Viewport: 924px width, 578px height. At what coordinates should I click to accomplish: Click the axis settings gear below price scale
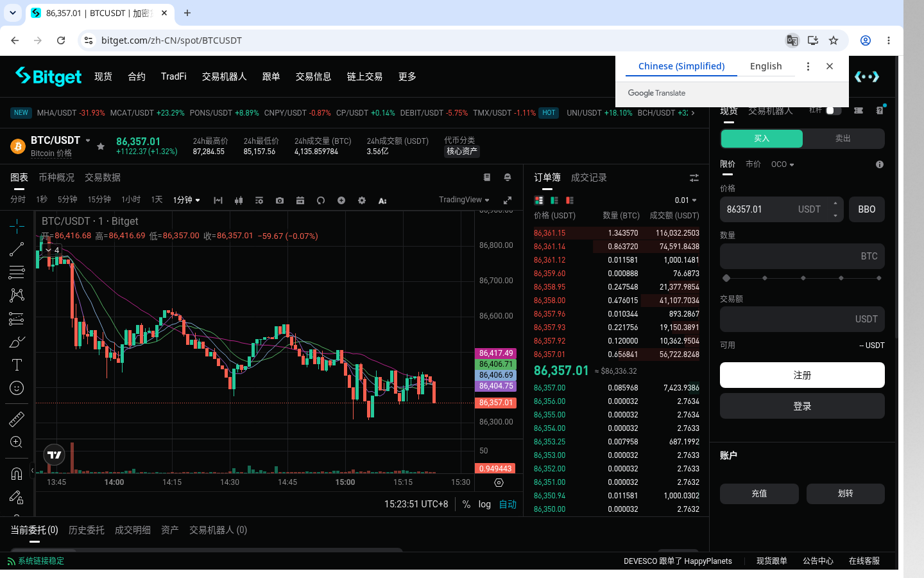point(499,482)
